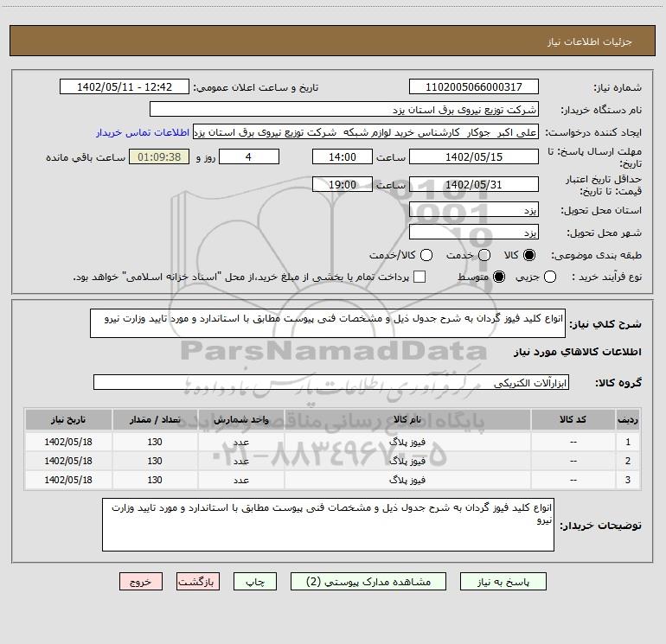
Task: Choose the متوسط purchase type radio
Action: (499, 277)
